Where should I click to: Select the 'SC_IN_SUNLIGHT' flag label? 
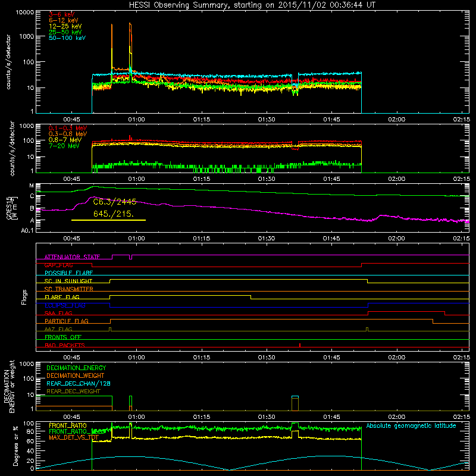coord(68,281)
